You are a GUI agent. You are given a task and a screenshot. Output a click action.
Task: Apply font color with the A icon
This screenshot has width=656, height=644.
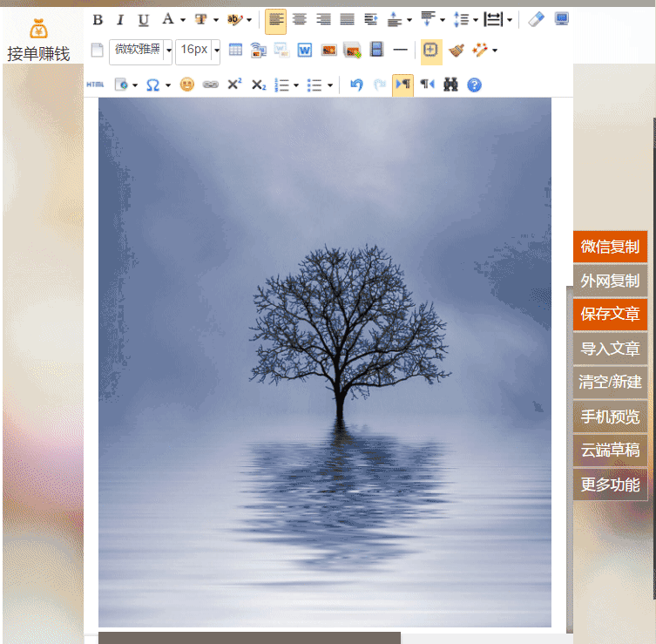(x=168, y=19)
